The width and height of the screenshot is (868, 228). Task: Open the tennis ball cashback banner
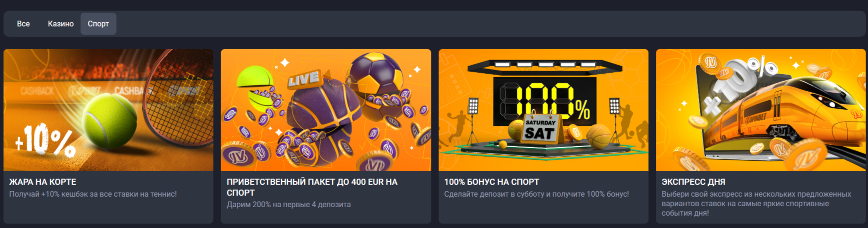pyautogui.click(x=108, y=110)
